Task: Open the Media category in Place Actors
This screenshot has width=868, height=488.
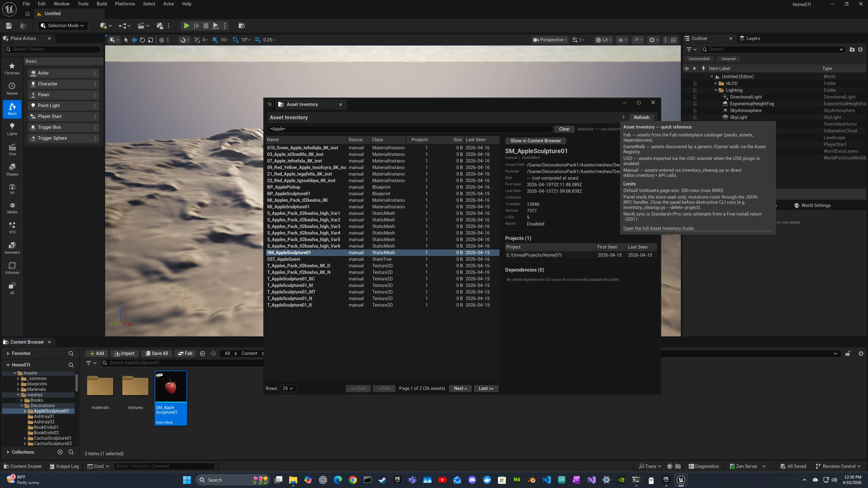Action: click(x=12, y=208)
